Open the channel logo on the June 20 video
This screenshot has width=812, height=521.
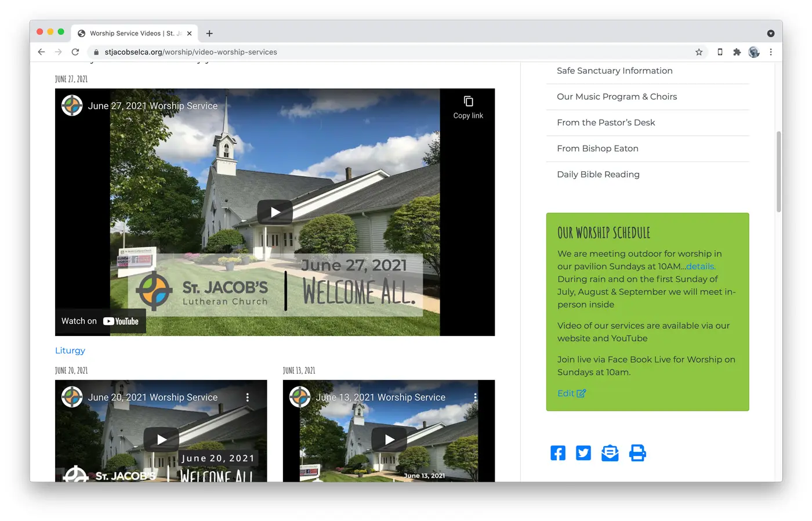click(72, 397)
